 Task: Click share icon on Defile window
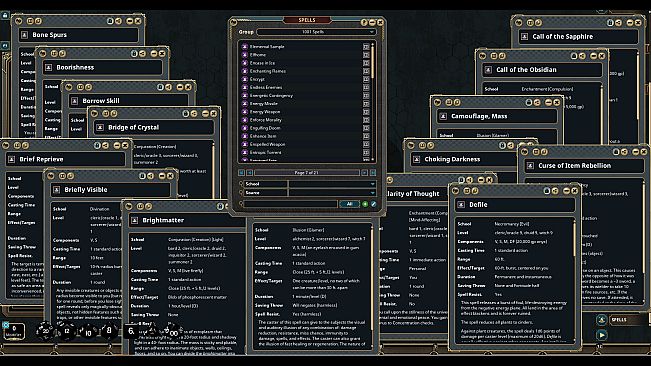(555, 190)
